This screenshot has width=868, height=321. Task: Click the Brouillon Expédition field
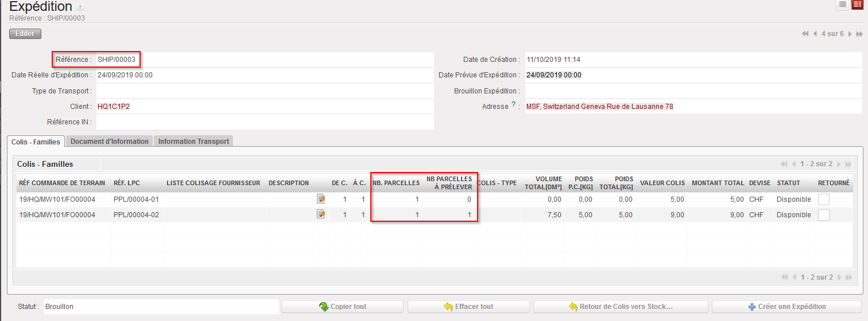pyautogui.click(x=693, y=91)
